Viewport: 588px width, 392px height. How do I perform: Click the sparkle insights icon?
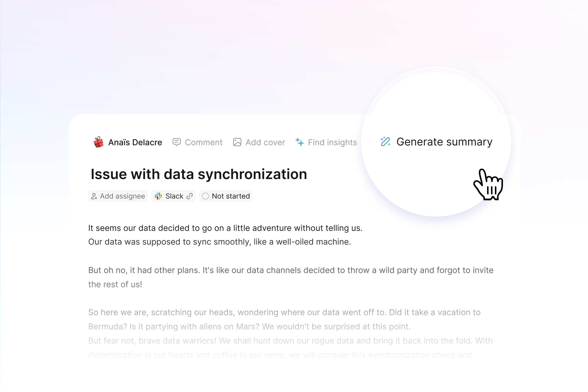pos(299,142)
